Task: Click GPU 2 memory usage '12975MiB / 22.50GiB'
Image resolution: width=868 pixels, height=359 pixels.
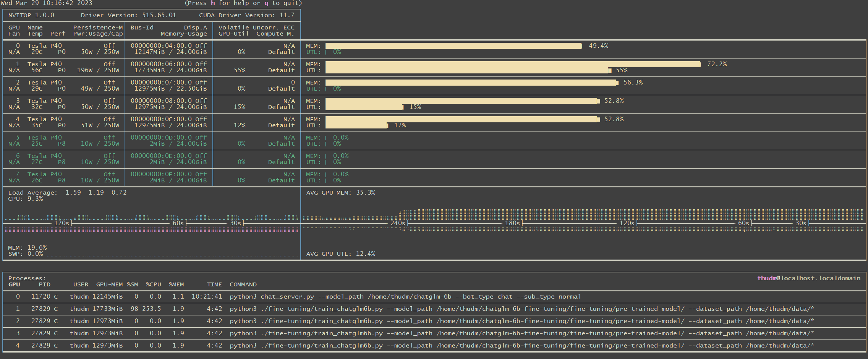Action: point(170,89)
